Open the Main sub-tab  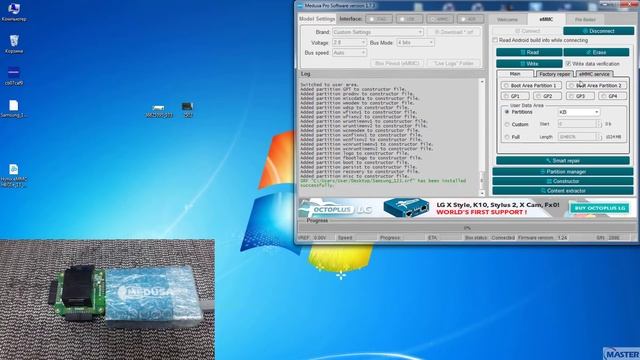[515, 74]
